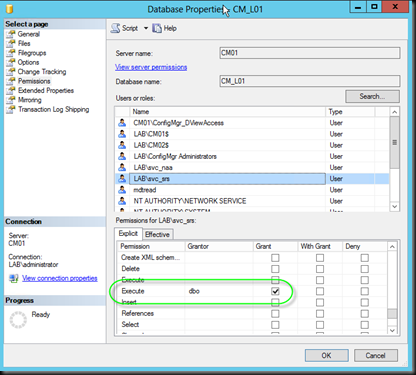Click the Server name field
416x375 pixels.
coord(310,53)
